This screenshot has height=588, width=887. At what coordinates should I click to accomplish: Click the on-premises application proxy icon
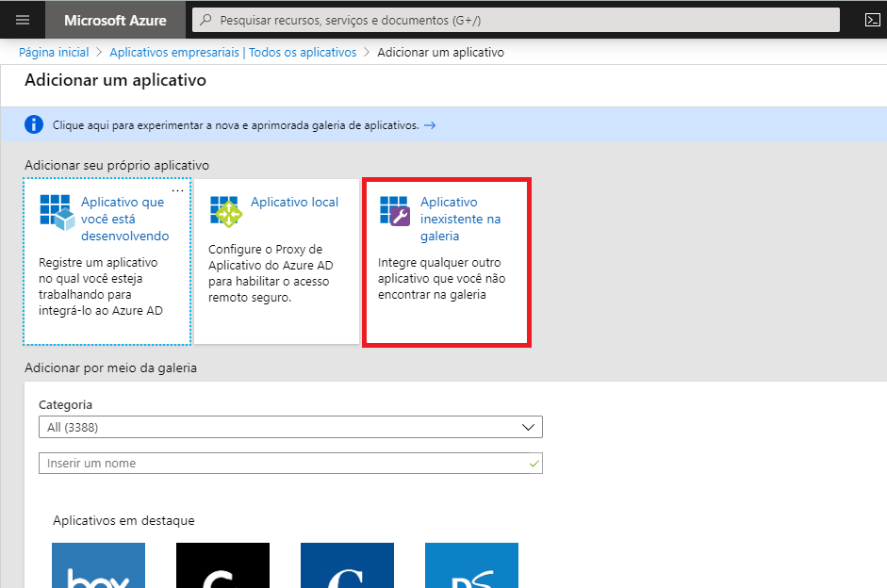tap(225, 211)
